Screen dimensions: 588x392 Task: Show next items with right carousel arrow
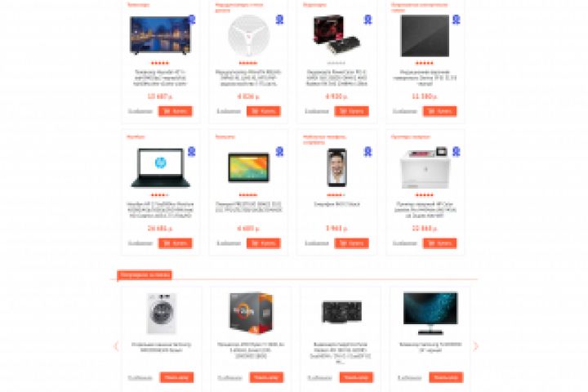point(475,346)
